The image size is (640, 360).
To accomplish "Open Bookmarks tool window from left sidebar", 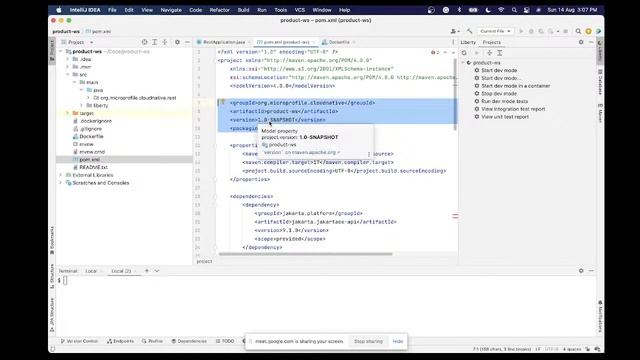I will [x=52, y=241].
